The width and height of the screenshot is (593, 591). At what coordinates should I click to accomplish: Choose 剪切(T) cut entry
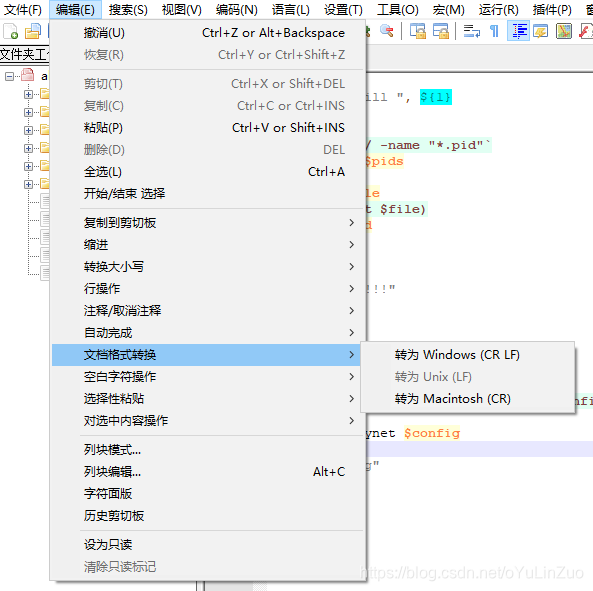click(207, 84)
